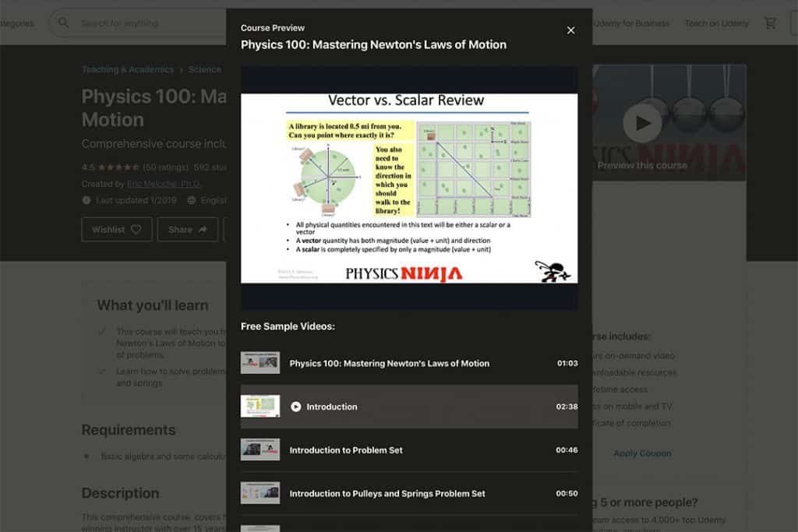
Task: Click the main video preview slide
Action: [409, 188]
